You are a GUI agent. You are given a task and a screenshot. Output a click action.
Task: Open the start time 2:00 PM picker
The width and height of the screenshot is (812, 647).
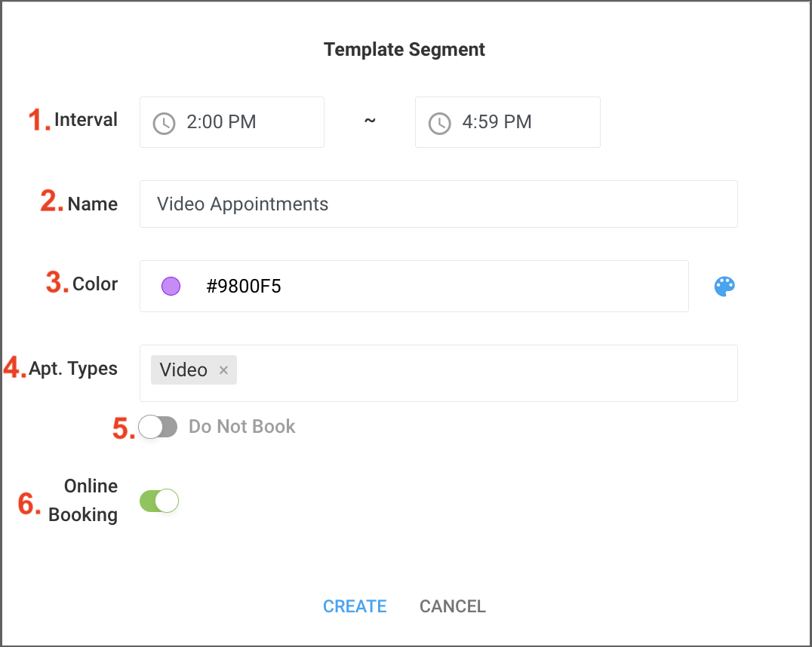point(232,122)
